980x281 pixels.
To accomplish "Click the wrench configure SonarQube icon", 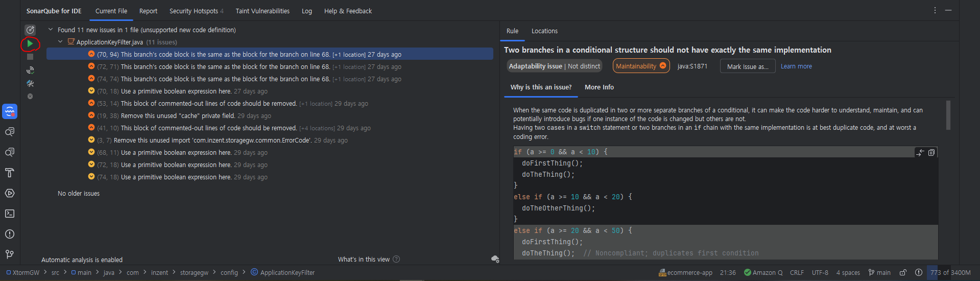I will tap(30, 83).
